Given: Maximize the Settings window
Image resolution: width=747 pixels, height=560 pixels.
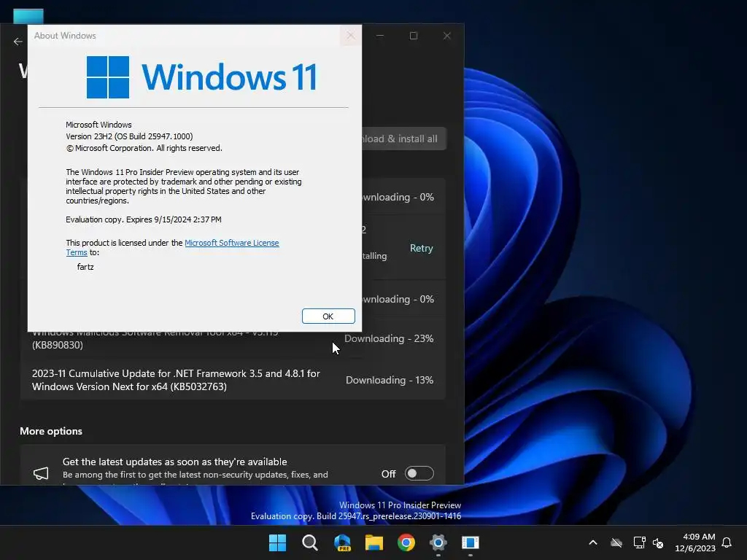Looking at the screenshot, I should [x=414, y=36].
